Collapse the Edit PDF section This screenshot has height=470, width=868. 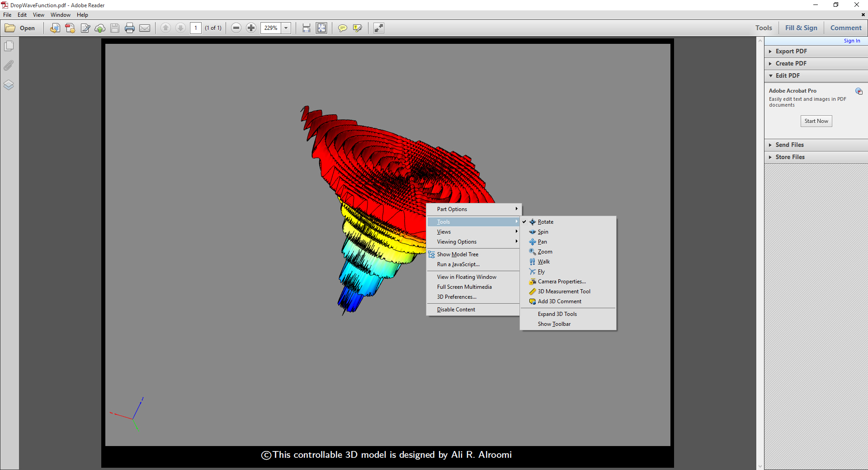coord(787,76)
